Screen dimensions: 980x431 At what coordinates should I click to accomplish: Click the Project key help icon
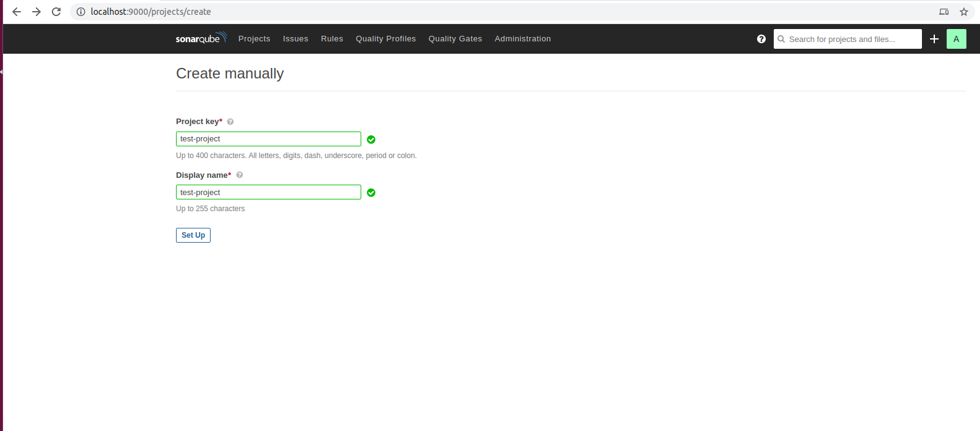[x=230, y=122]
